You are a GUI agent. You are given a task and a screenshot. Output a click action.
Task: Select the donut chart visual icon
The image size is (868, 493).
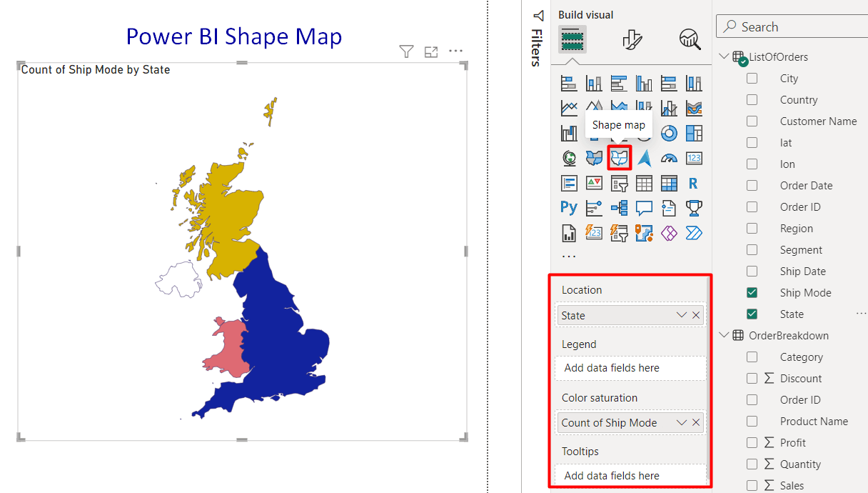669,133
